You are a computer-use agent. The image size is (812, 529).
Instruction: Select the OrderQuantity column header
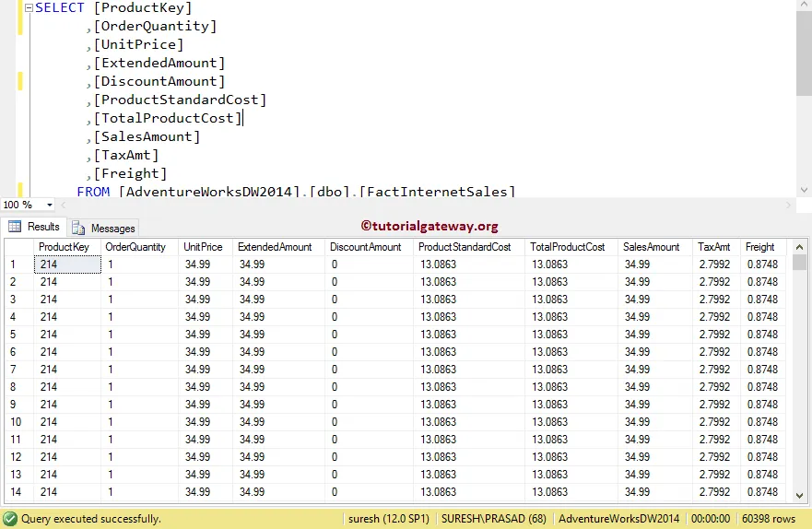[139, 247]
